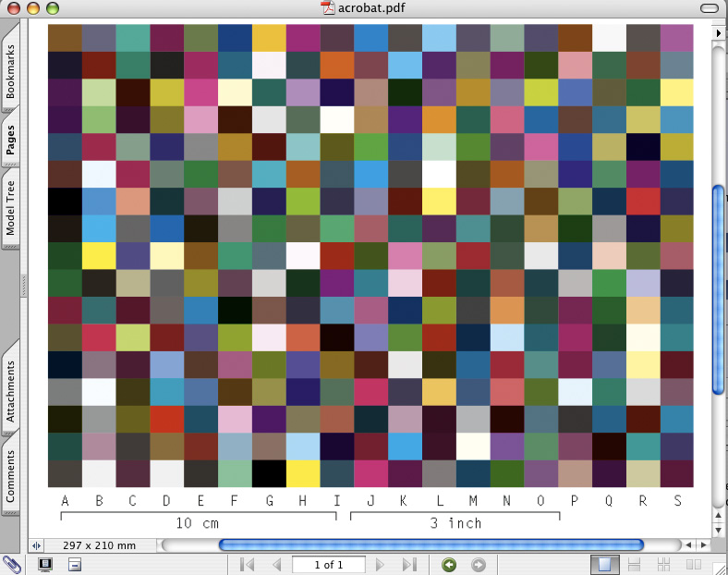Click column label 'R'

click(x=643, y=501)
